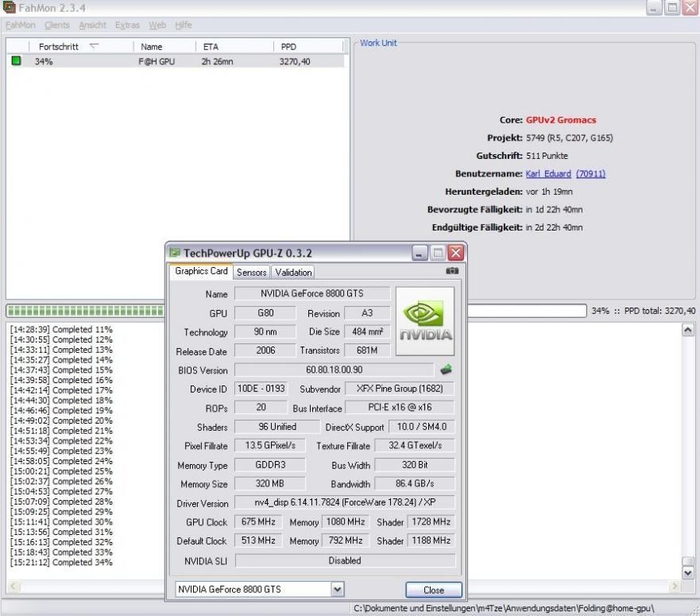Image resolution: width=700 pixels, height=616 pixels.
Task: Click the Texture Fillrate 32.4 GTexel/s value
Action: 415,445
